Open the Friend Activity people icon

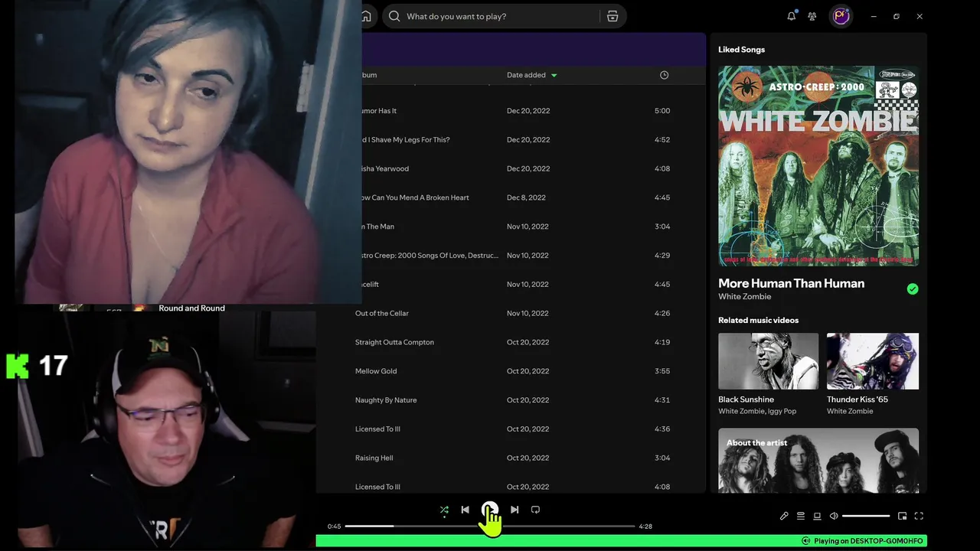pyautogui.click(x=812, y=16)
